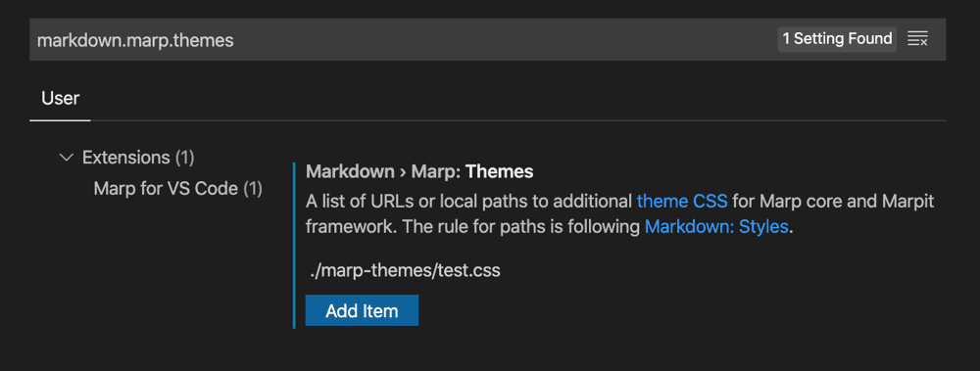The image size is (980, 371).
Task: Click the (1) count beside Marp for VS Code
Action: pyautogui.click(x=252, y=189)
